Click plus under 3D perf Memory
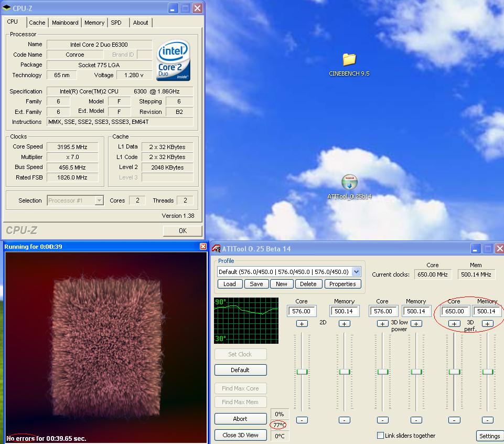The width and height of the screenshot is (504, 444). click(488, 324)
